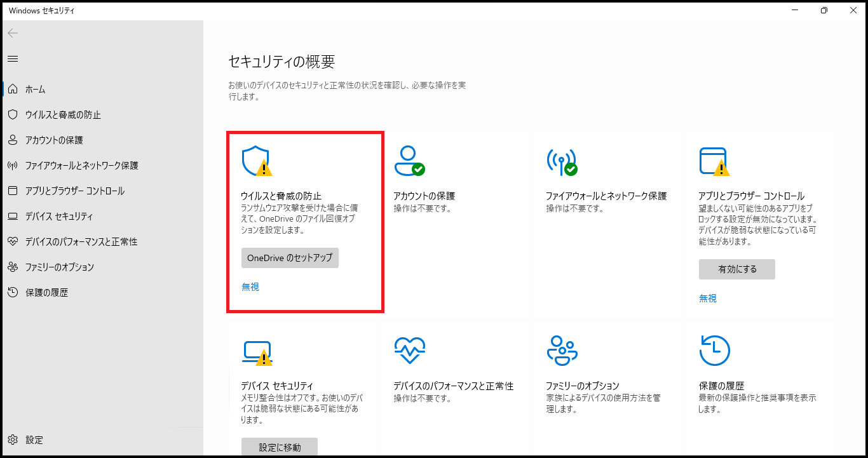Click the shield icon beside ウイルスと脅威の防止 in sidebar

pyautogui.click(x=13, y=114)
